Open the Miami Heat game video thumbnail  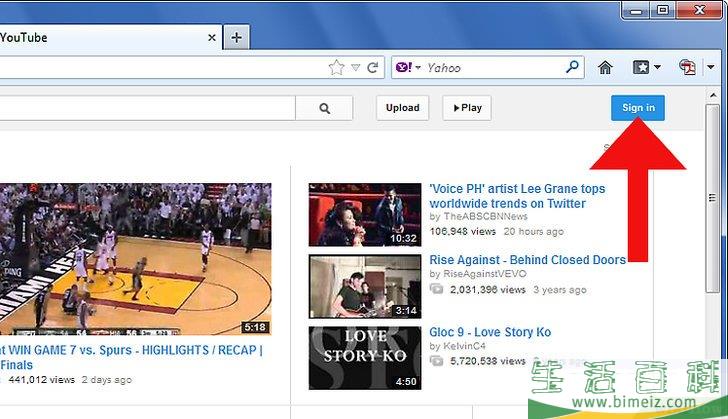136,259
